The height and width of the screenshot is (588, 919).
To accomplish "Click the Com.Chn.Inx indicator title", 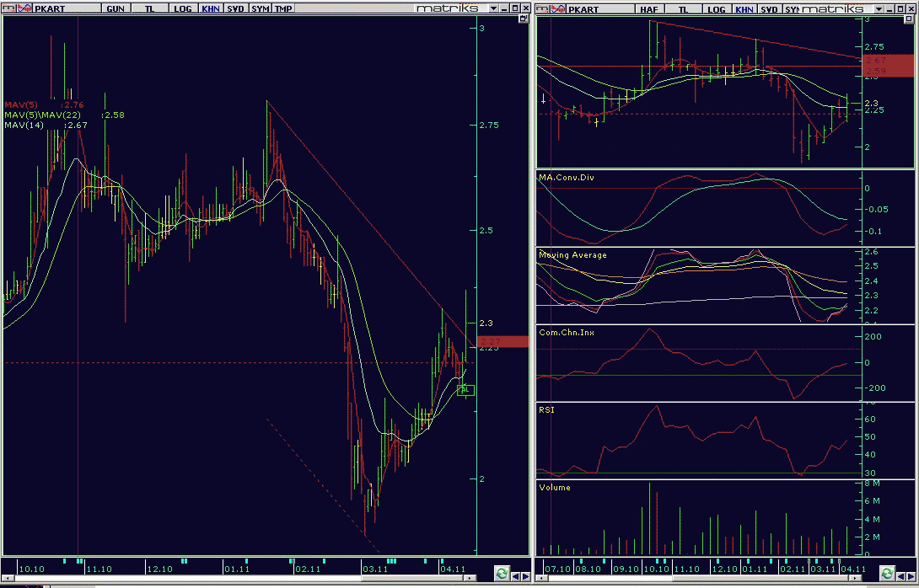I will click(x=567, y=332).
